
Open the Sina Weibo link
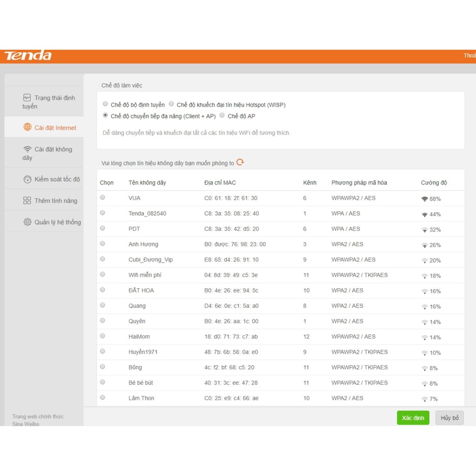tap(26, 424)
